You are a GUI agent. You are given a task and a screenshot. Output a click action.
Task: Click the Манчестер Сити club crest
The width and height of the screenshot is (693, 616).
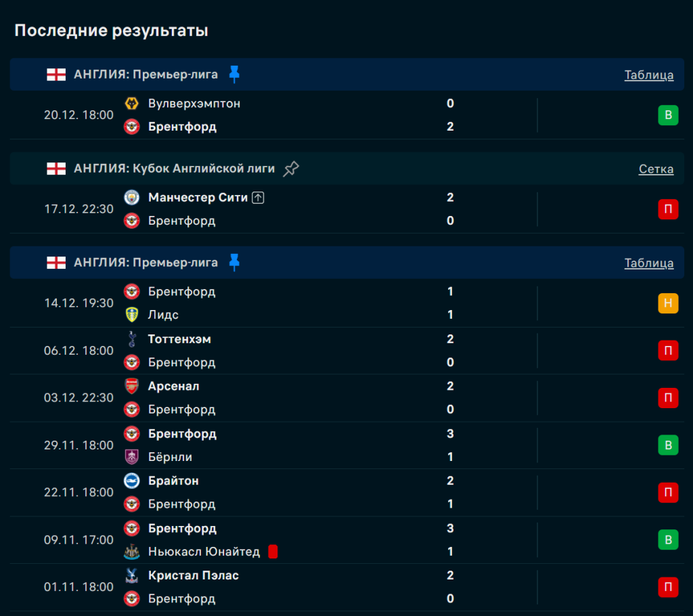[x=132, y=198]
